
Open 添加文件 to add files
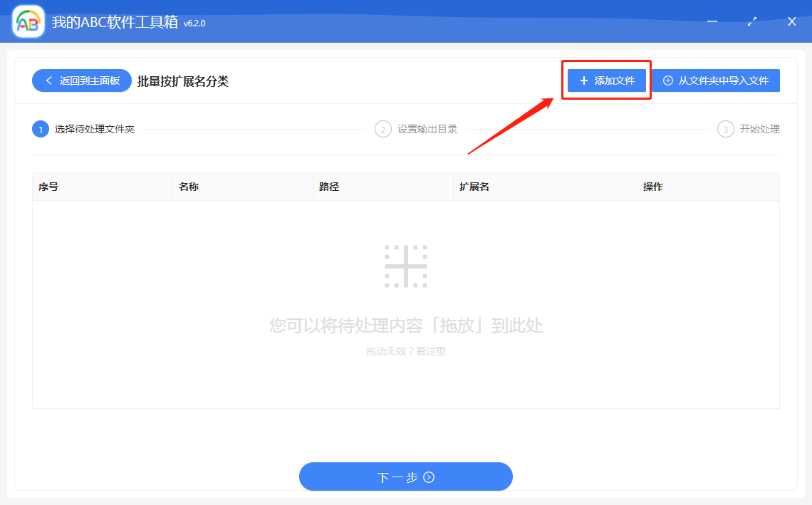606,80
